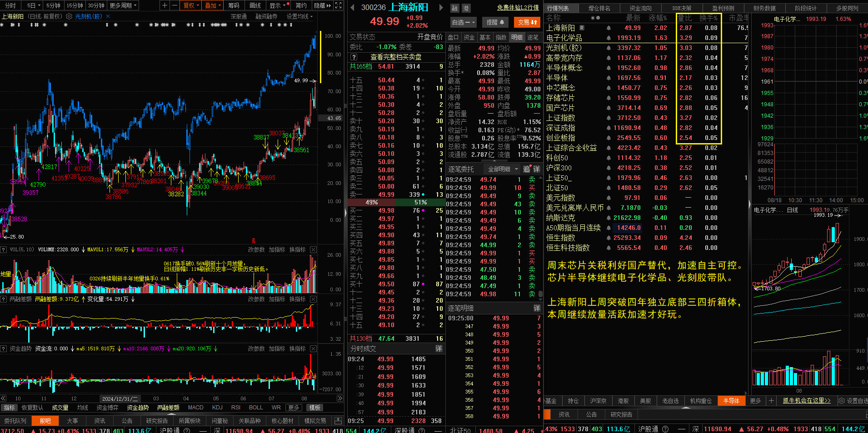The height and width of the screenshot is (433, 868).
Task: Jump timeline to latest with double-right arrow
Action: (339, 398)
